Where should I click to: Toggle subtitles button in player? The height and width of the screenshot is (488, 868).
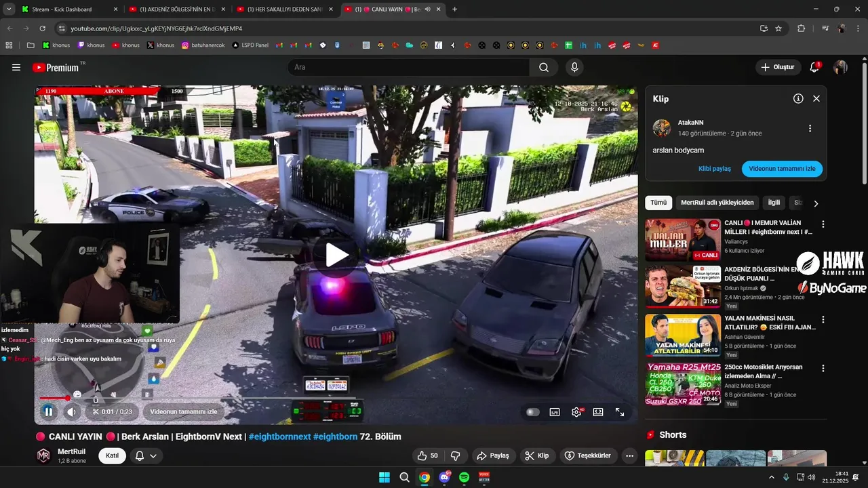[x=555, y=411]
